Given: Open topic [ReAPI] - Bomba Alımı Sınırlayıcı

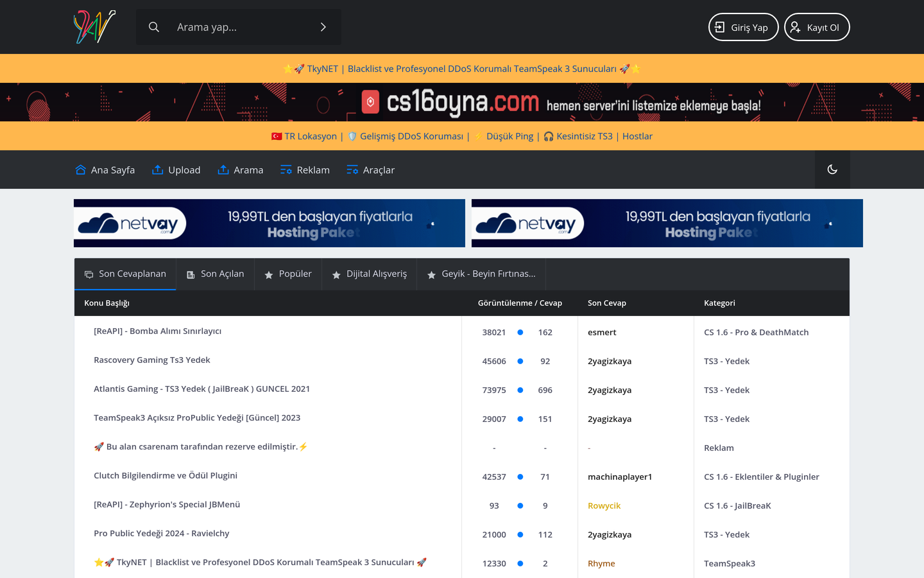Looking at the screenshot, I should pyautogui.click(x=158, y=331).
